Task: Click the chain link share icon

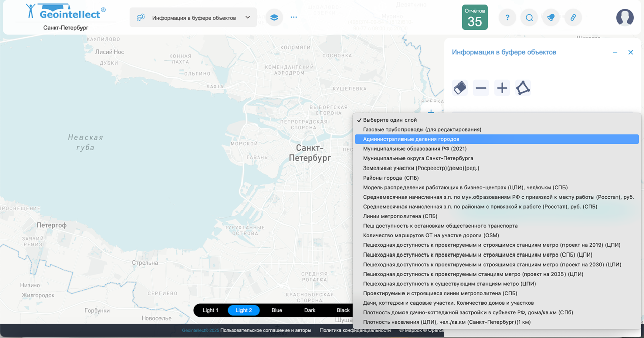Action: 573,18
